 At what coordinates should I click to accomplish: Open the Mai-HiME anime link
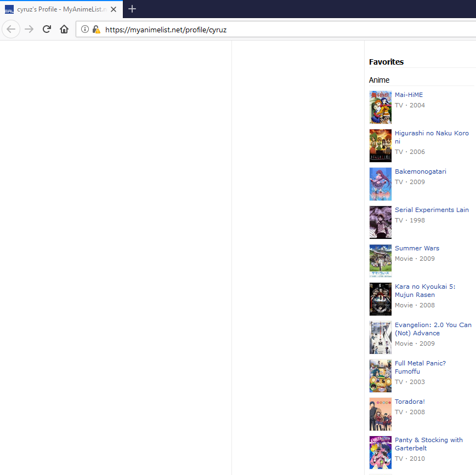coord(409,95)
